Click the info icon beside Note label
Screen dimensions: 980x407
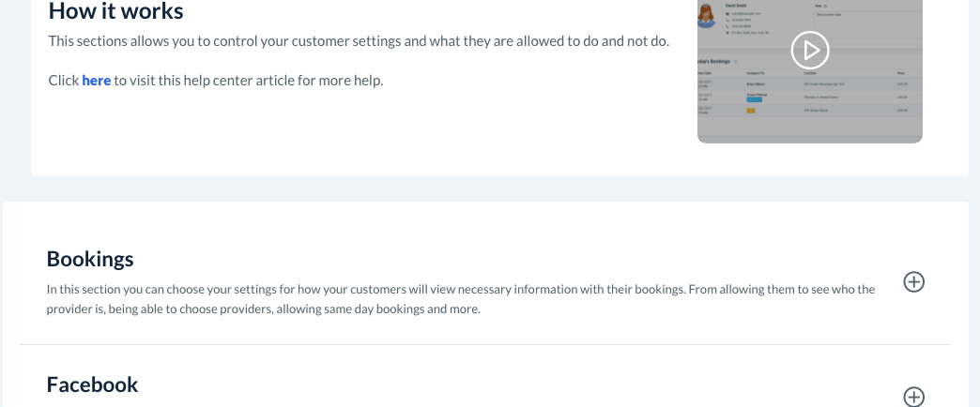pyautogui.click(x=826, y=6)
